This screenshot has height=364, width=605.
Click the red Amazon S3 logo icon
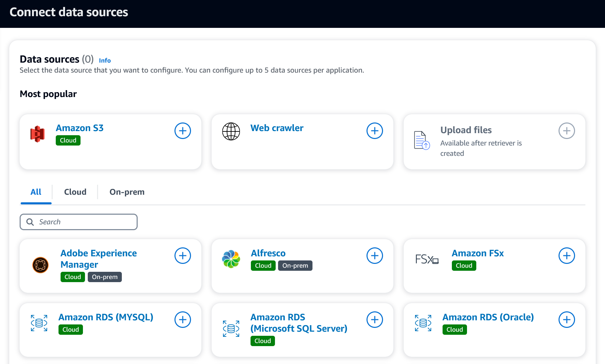point(38,134)
